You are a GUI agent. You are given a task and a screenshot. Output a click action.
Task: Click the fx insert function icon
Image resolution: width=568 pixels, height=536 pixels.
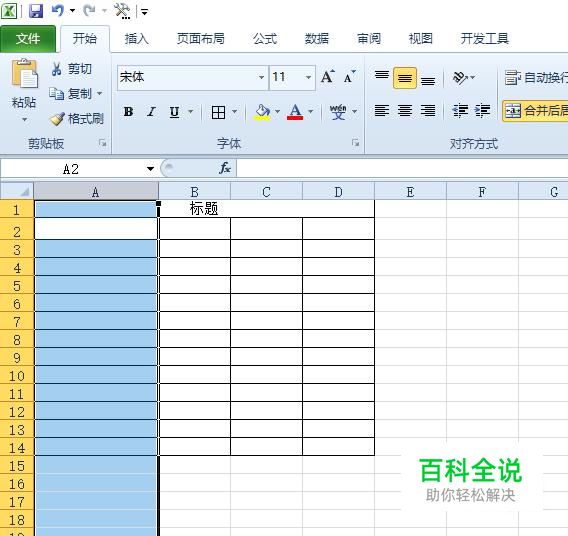pos(225,168)
